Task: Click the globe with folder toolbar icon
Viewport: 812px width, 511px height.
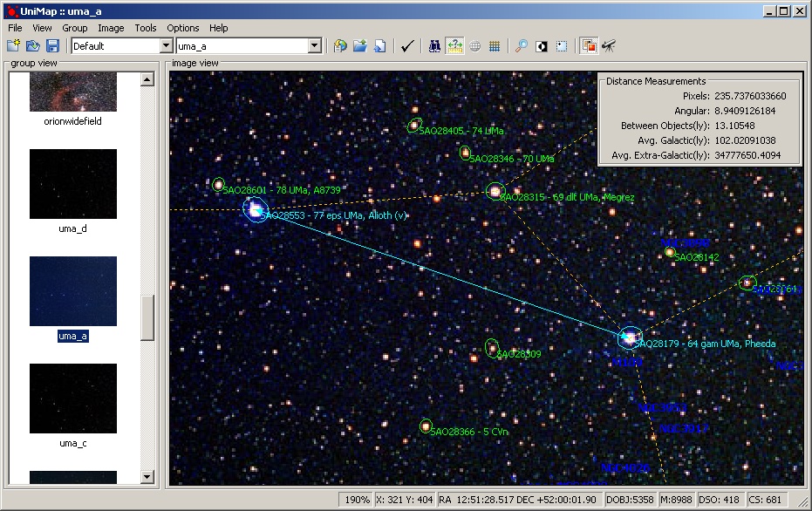Action: [x=340, y=46]
